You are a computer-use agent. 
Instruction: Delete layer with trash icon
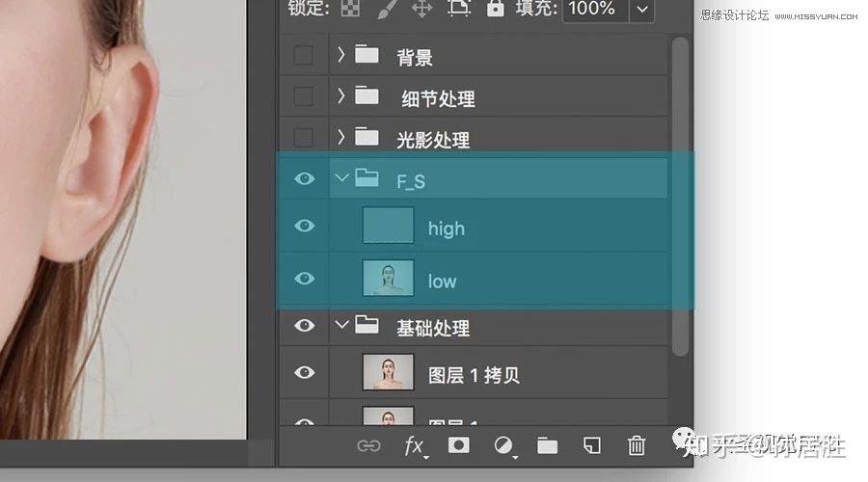tap(637, 445)
